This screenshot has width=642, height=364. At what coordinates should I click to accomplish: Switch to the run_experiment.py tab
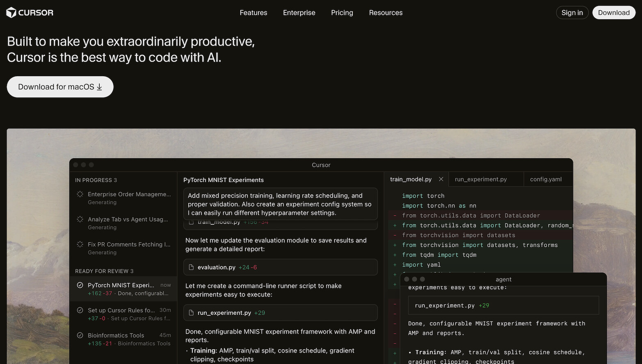480,179
